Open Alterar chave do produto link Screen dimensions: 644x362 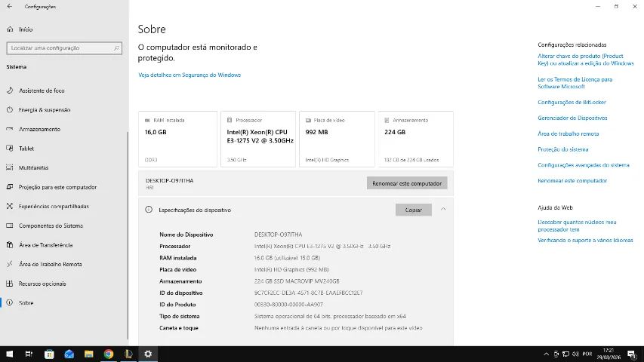point(586,60)
